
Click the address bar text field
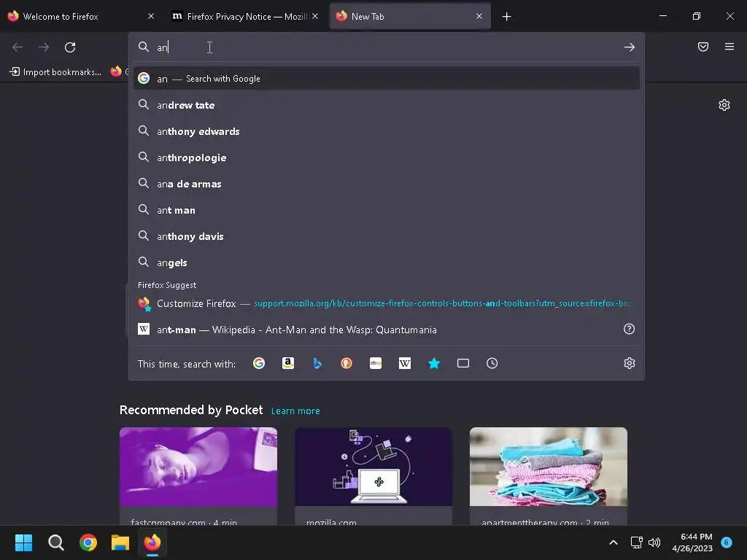(386, 47)
